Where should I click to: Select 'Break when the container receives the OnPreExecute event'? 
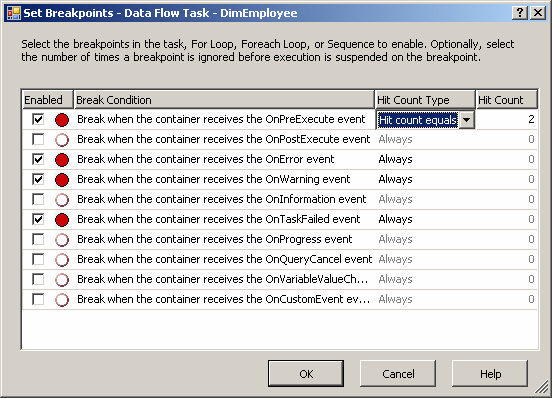(x=221, y=119)
